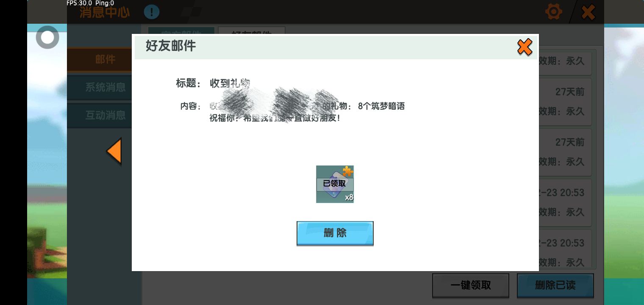Open the upper 2-23 20:53 mail entry
The image size is (644, 305).
tap(565, 202)
